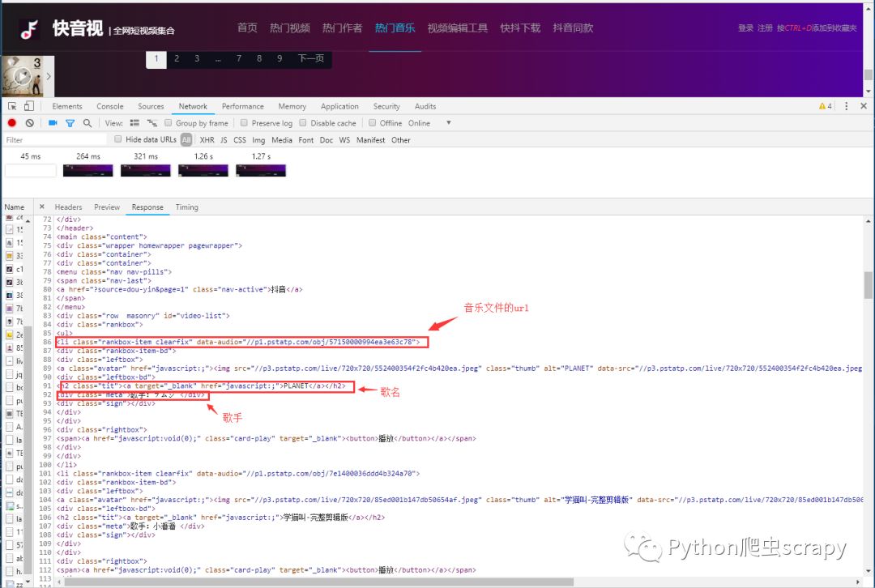The height and width of the screenshot is (588, 875).
Task: Open the Elements tab
Action: tap(67, 106)
